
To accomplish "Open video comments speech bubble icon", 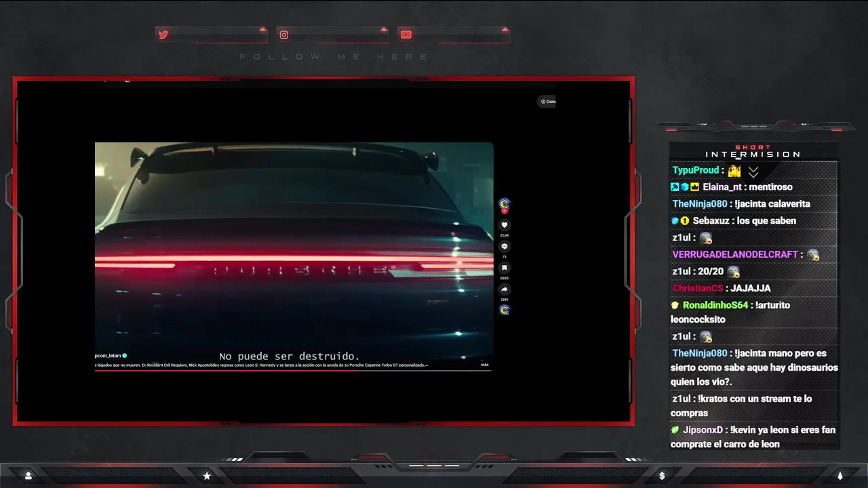I will click(505, 247).
